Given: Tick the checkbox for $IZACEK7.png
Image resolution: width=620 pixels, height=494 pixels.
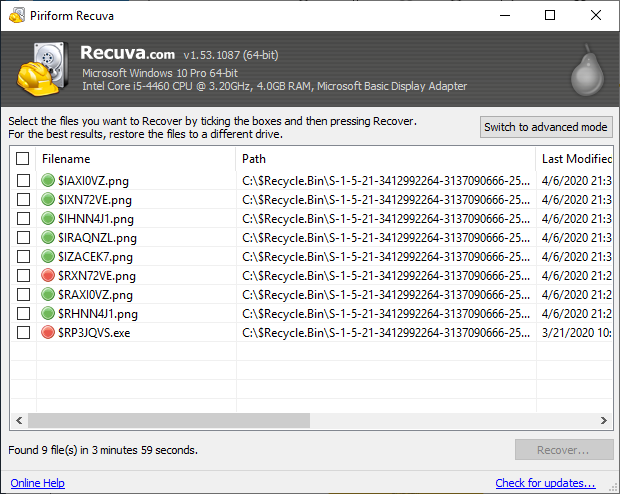Looking at the screenshot, I should (23, 257).
